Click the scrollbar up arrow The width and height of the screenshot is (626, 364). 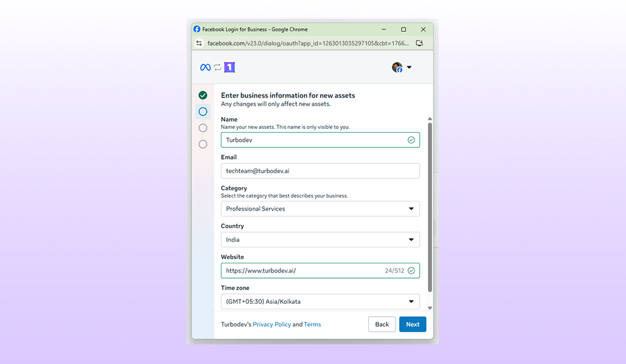coord(430,119)
